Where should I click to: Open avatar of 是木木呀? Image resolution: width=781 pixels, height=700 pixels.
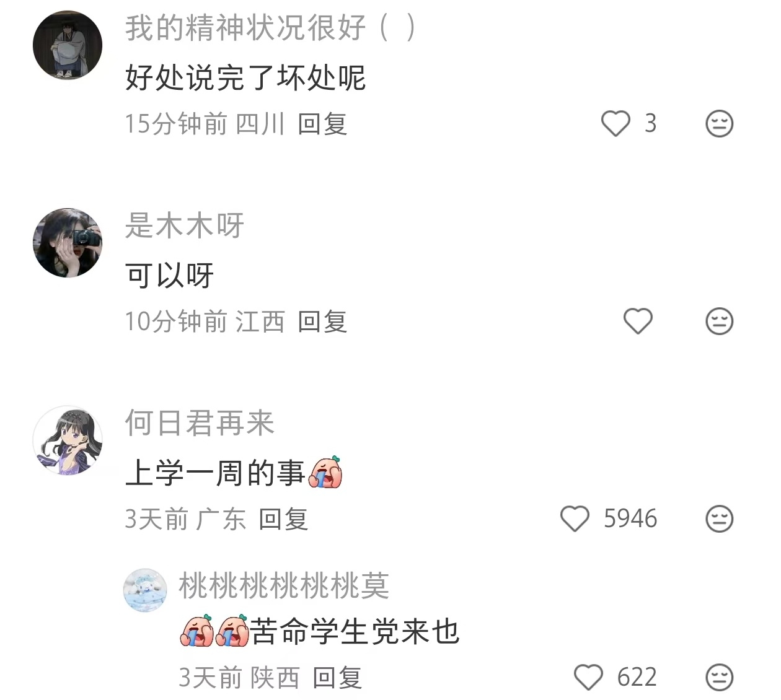click(68, 243)
